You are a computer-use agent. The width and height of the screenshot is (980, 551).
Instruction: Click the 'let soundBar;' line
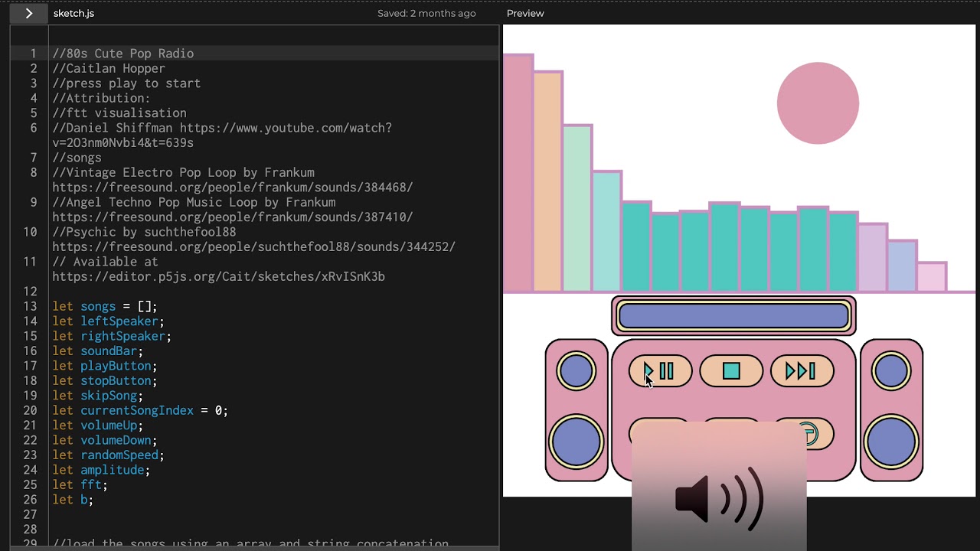(x=97, y=351)
